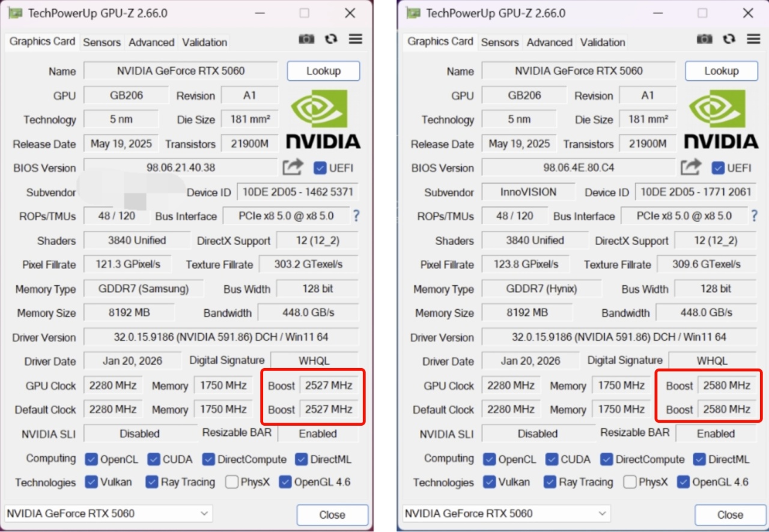This screenshot has width=769, height=532.
Task: Open the hamburger menu in left GPU-Z window
Action: (x=356, y=39)
